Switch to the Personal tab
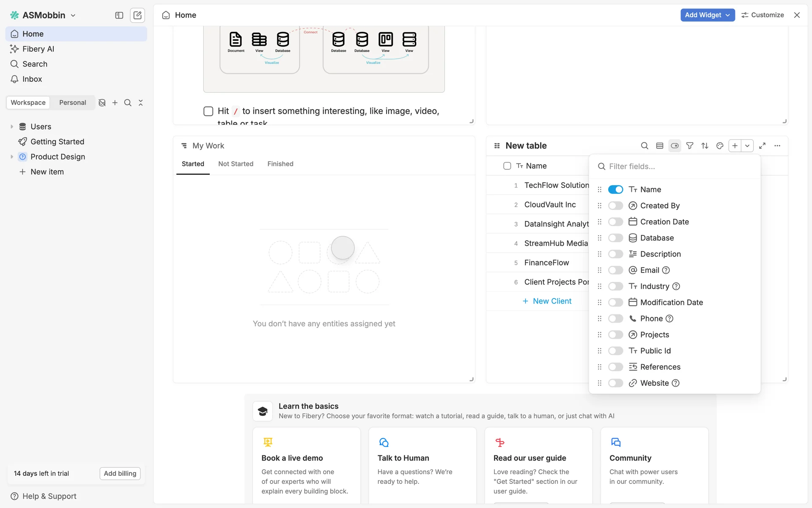The height and width of the screenshot is (508, 812). (x=72, y=102)
